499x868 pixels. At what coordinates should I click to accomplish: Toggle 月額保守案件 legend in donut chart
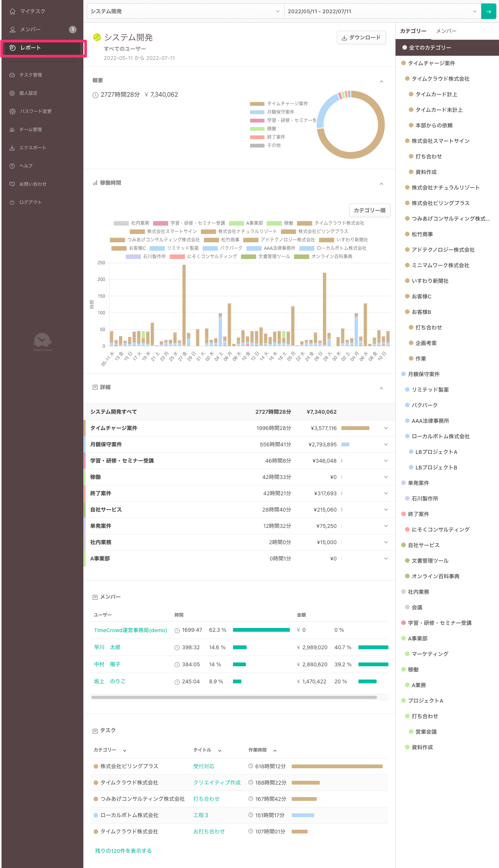272,112
